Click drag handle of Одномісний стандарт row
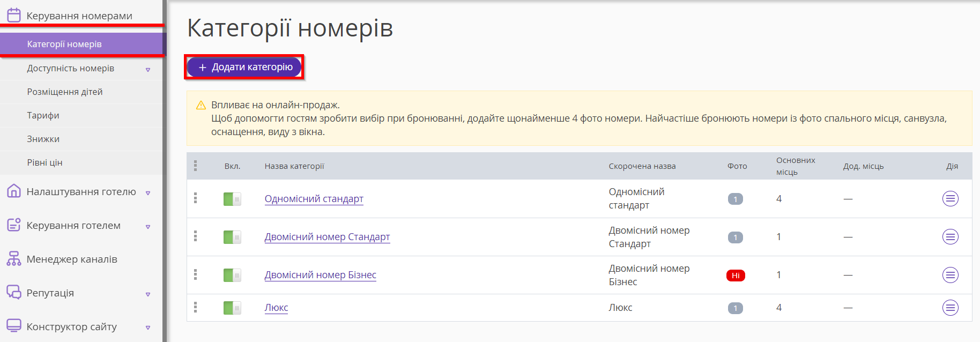The width and height of the screenshot is (980, 342). 195,198
